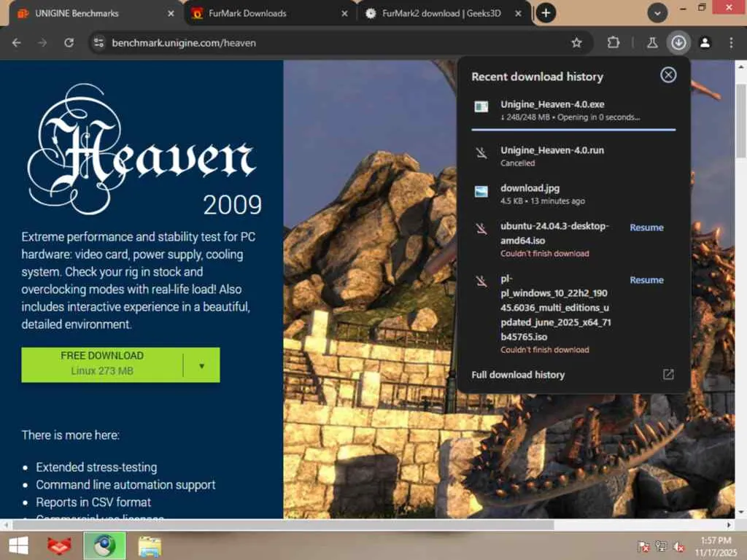Click the Unigine_Heaven-4.0.exe file icon
The height and width of the screenshot is (560, 747).
[x=481, y=106]
